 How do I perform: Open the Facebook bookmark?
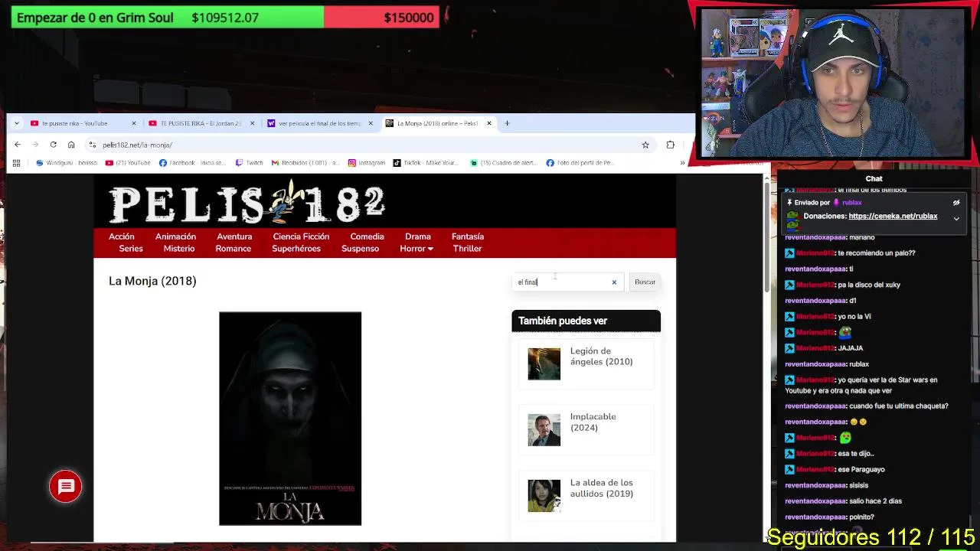coord(192,163)
